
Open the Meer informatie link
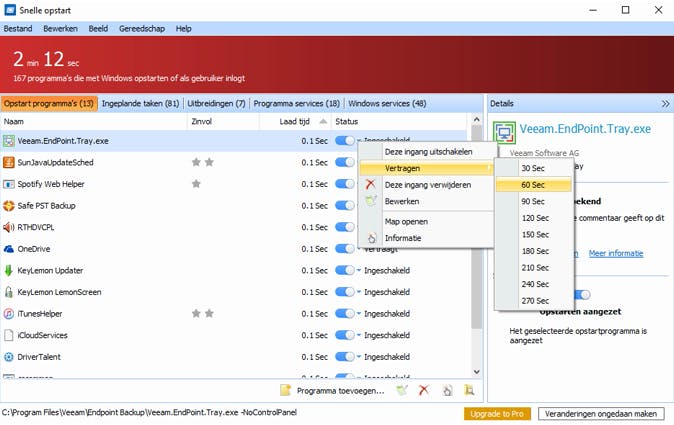coord(616,254)
